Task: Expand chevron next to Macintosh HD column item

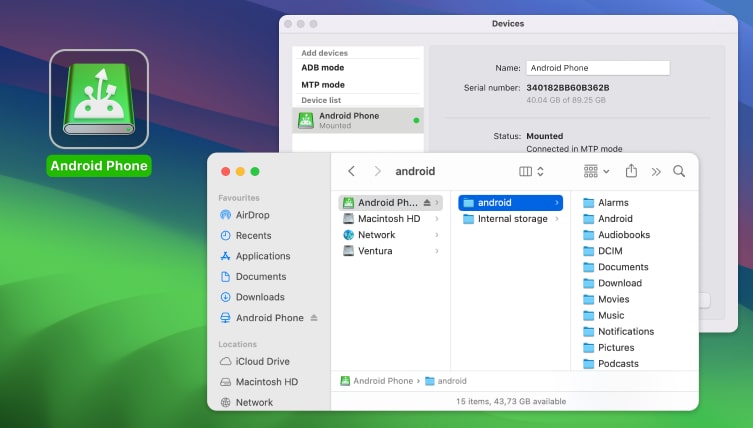Action: pyautogui.click(x=437, y=219)
